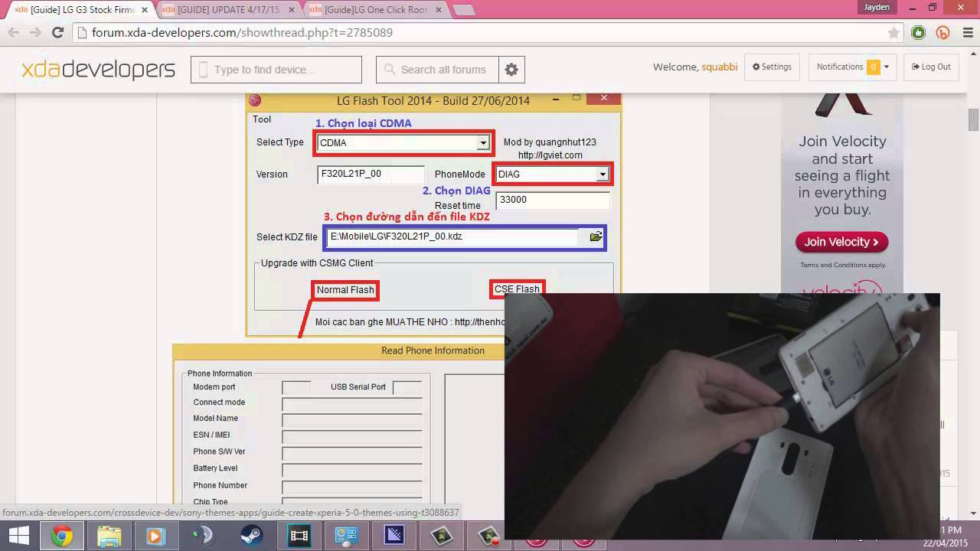Click the green extension icon in Chrome toolbar

coord(919,33)
